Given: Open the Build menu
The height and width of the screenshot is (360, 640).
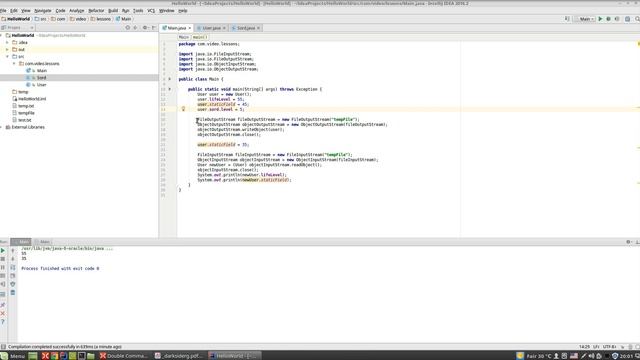Looking at the screenshot, I should 113,11.
